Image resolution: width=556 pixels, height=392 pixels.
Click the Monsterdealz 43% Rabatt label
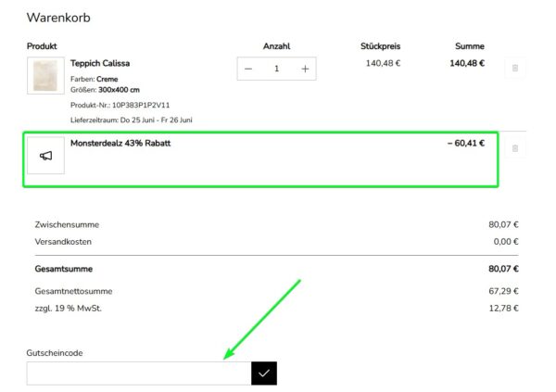[120, 144]
